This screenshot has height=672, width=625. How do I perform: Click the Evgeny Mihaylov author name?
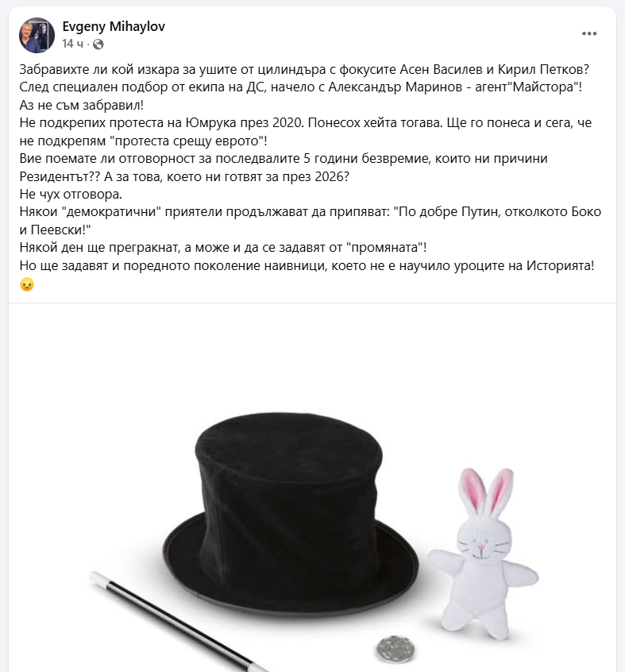coord(114,26)
